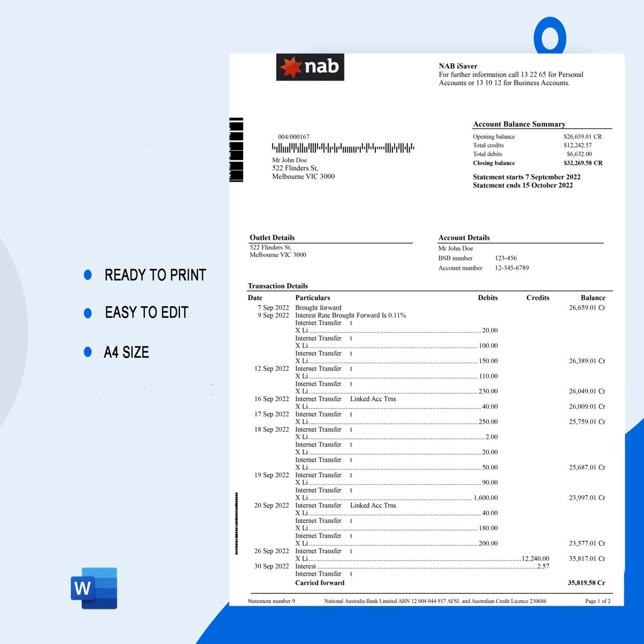
Task: Click the '100.00' debit amount
Action: coord(488,346)
